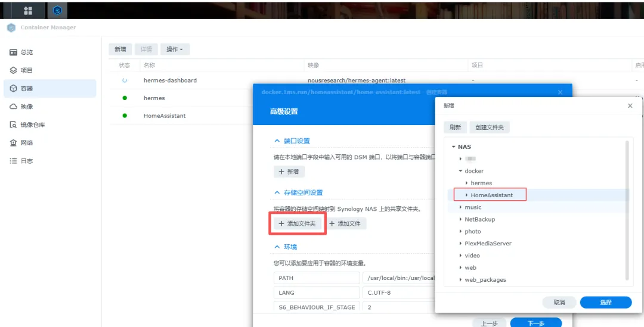Image resolution: width=644 pixels, height=327 pixels.
Task: Collapse the docker folder arrow
Action: [460, 171]
